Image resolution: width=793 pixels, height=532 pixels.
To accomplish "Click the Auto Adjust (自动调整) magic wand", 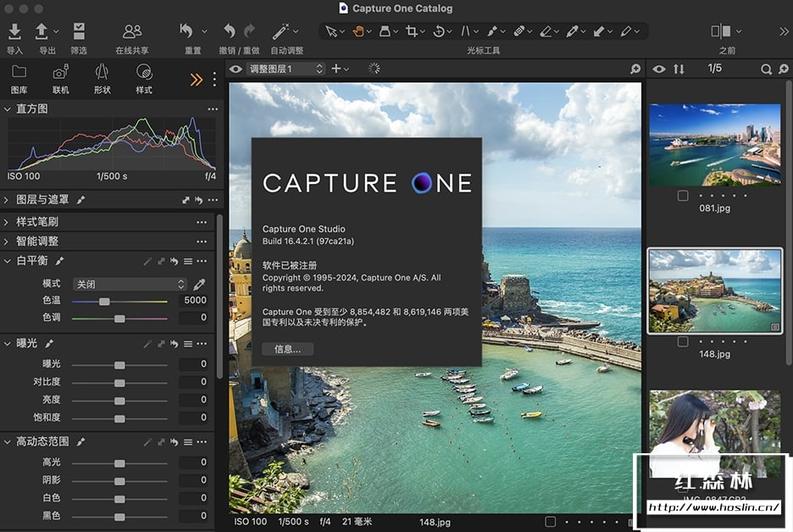I will tap(280, 32).
